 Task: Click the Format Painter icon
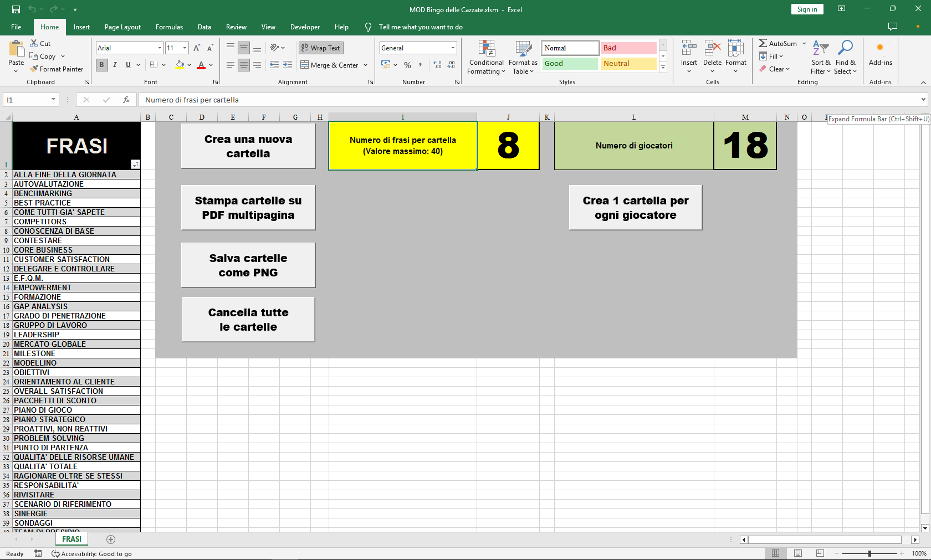pyautogui.click(x=34, y=69)
